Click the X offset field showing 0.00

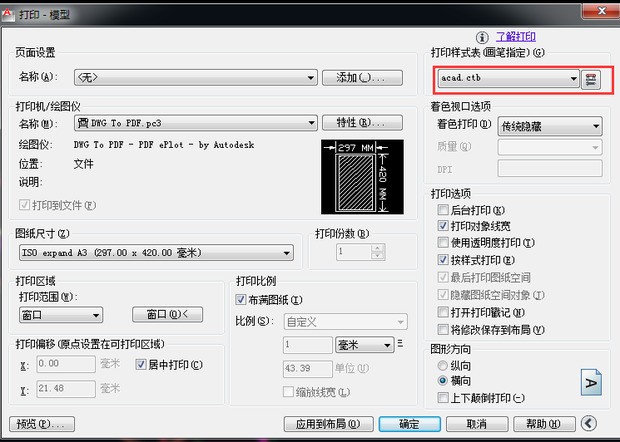click(x=66, y=364)
